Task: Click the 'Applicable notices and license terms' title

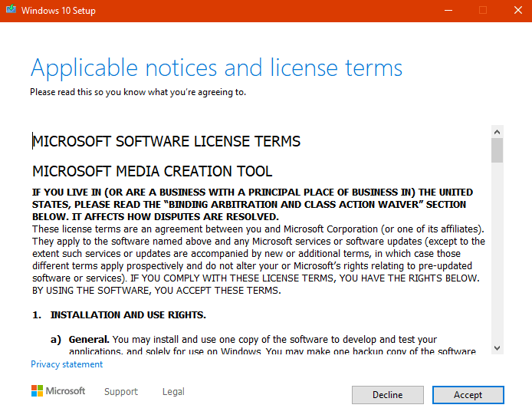Action: (216, 68)
